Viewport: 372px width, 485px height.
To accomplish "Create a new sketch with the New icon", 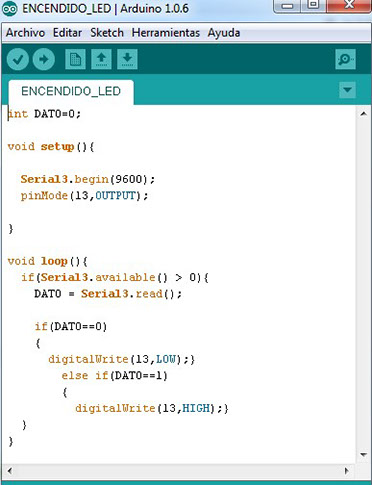I will (75, 59).
